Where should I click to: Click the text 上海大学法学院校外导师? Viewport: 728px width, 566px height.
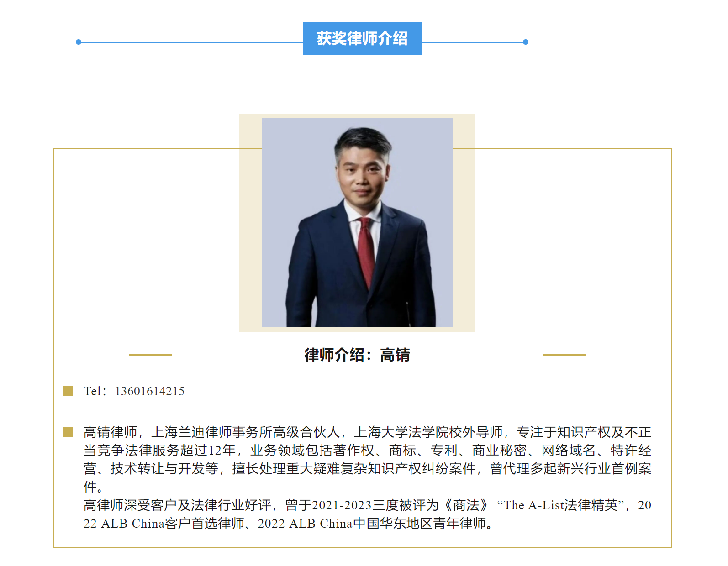tap(428, 432)
